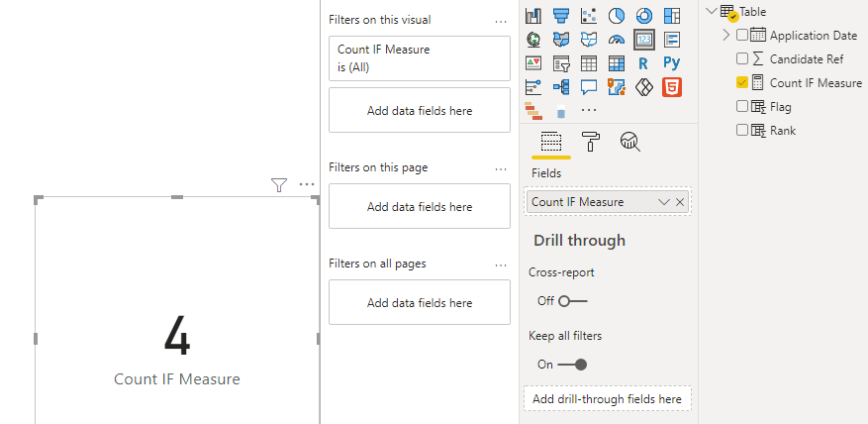Select the ribbon chart visual
Screen dimensions: 868x424
coord(533,16)
